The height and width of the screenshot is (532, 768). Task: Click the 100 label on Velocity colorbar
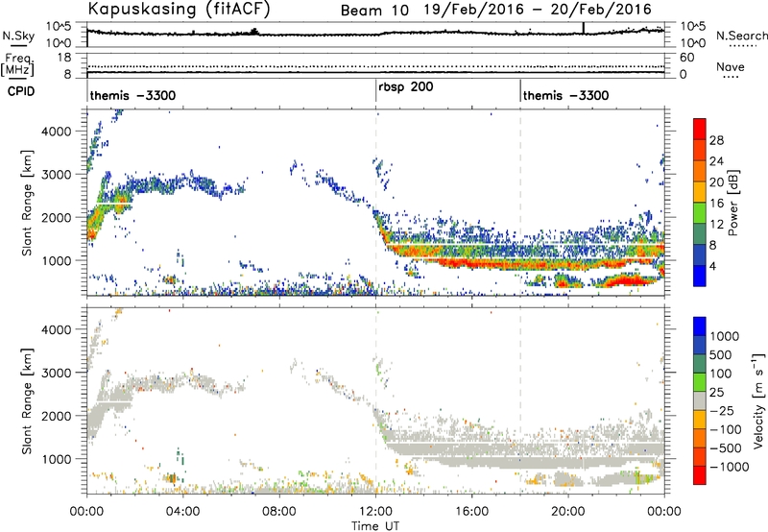coord(723,374)
